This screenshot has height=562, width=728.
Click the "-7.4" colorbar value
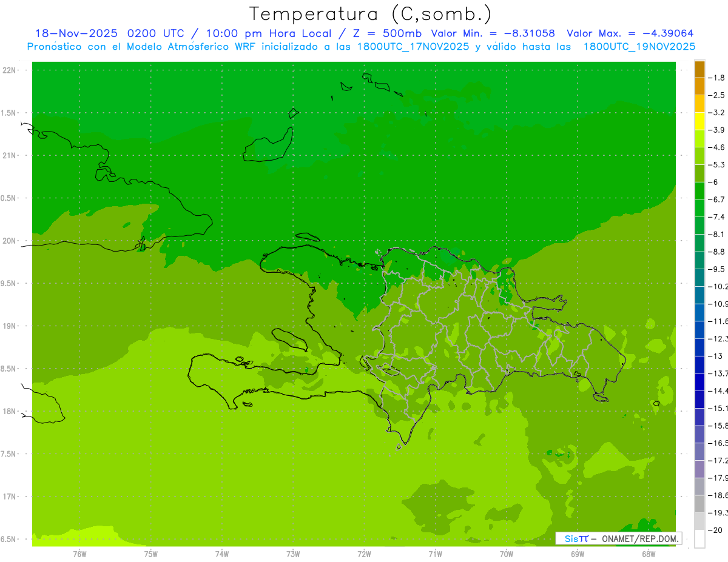[716, 216]
